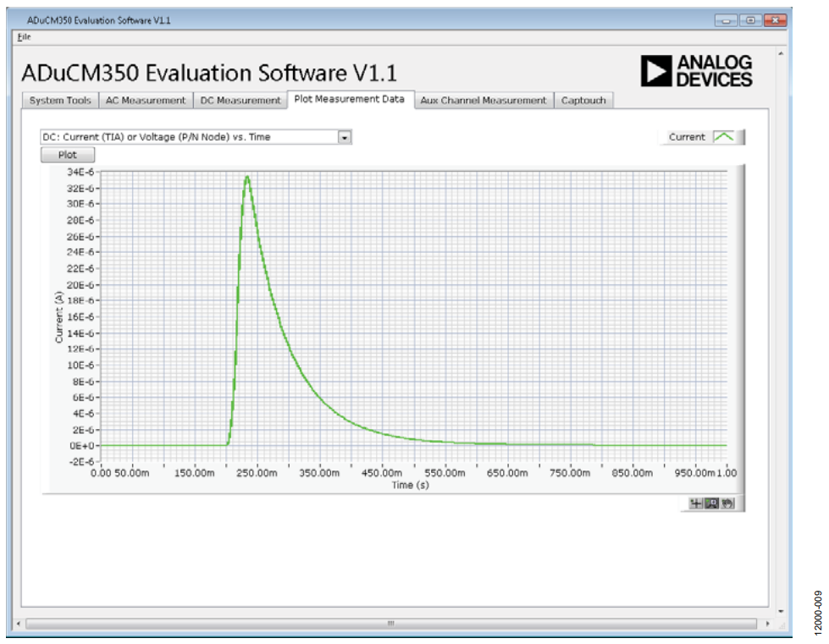Click the Current legend label
This screenshot has width=829, height=644.
(687, 137)
